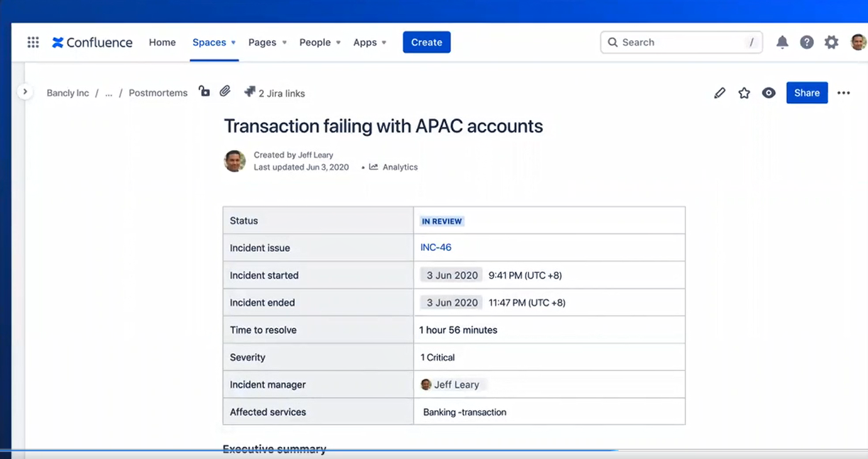This screenshot has height=459, width=868.
Task: Click the Created by Jeff Leary text
Action: 294,155
